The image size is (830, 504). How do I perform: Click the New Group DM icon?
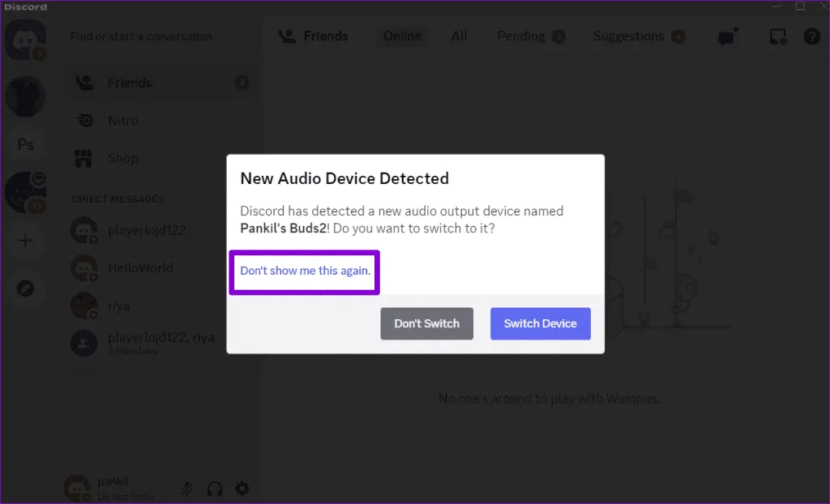tap(728, 37)
